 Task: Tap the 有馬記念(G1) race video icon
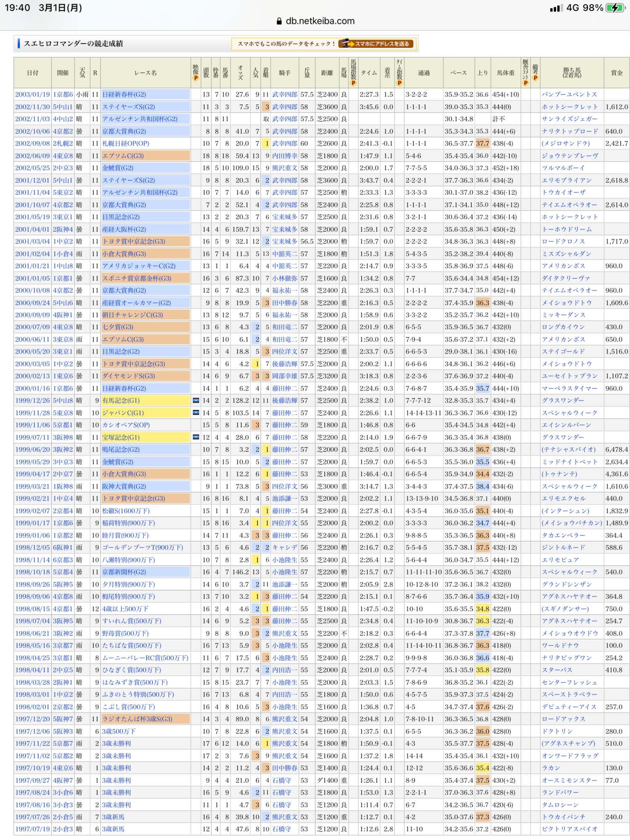pyautogui.click(x=196, y=401)
